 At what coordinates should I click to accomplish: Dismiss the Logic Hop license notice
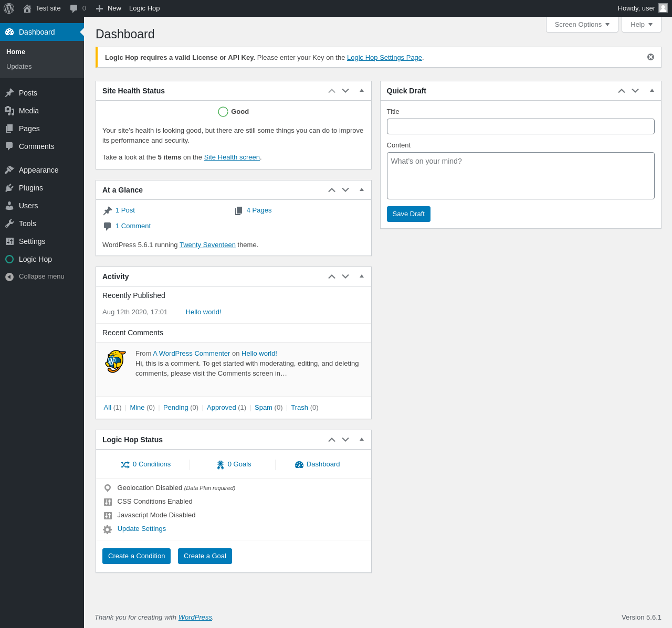tap(650, 57)
